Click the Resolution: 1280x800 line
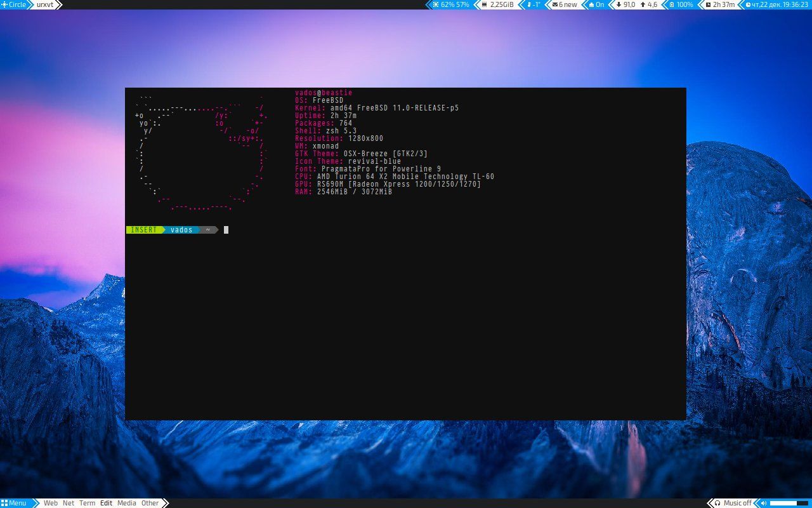 (339, 138)
